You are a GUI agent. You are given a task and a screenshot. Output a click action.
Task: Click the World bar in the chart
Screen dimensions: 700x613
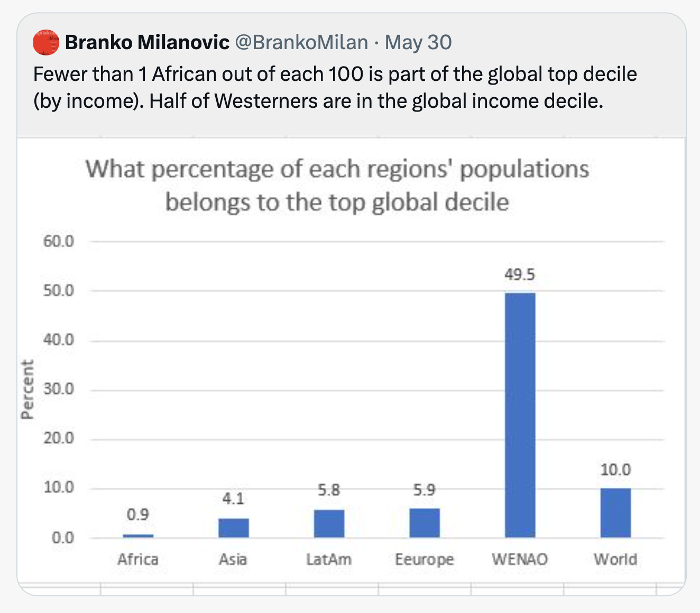tap(615, 513)
